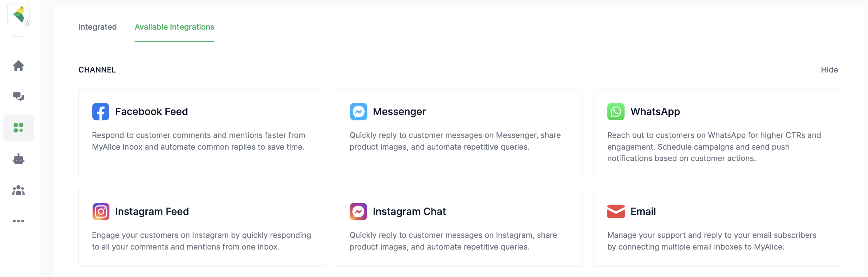The image size is (868, 277).
Task: Select the Available Integrations tab
Action: pyautogui.click(x=174, y=27)
